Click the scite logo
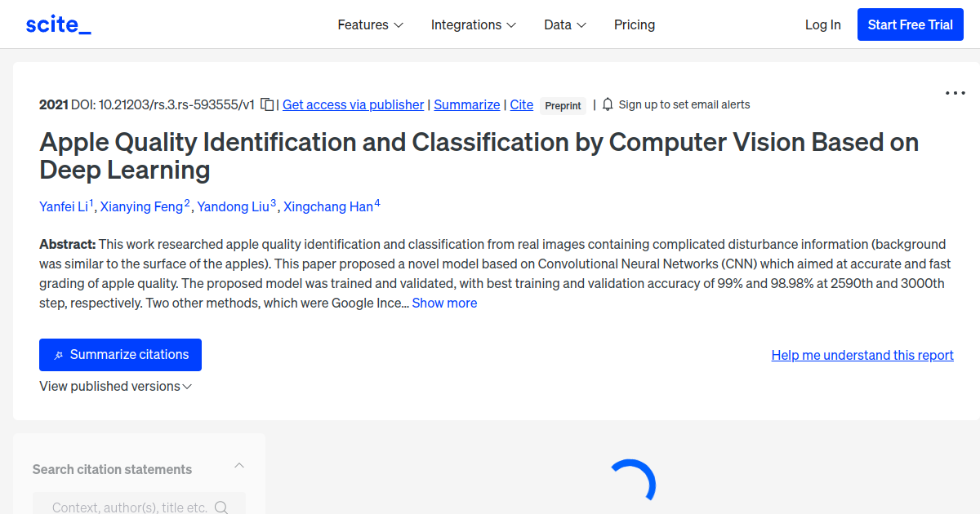 point(57,24)
